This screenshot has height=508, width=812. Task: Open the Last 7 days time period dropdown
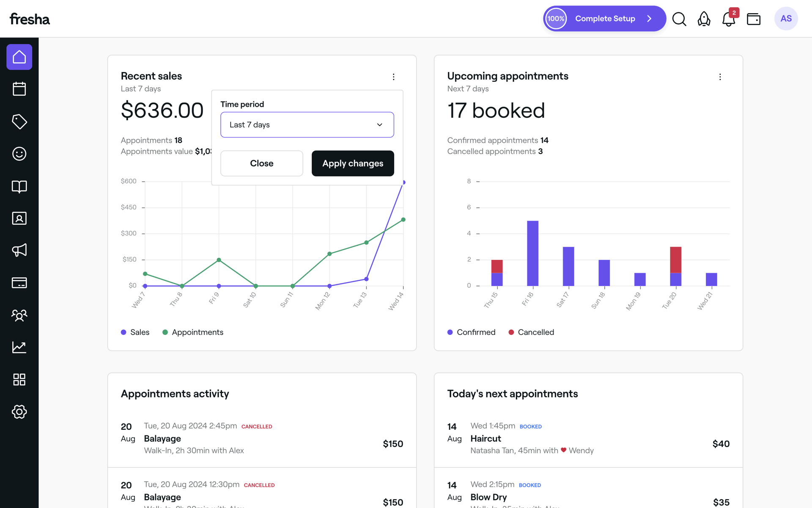307,124
